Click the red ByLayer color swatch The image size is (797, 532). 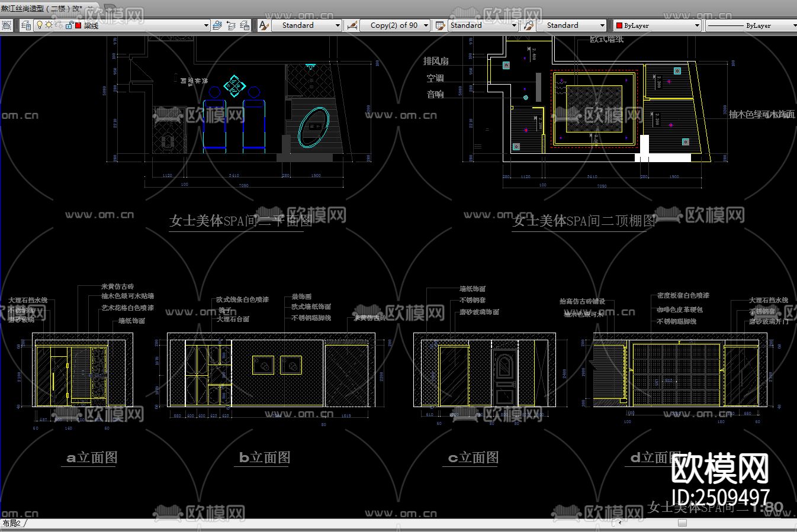point(619,25)
